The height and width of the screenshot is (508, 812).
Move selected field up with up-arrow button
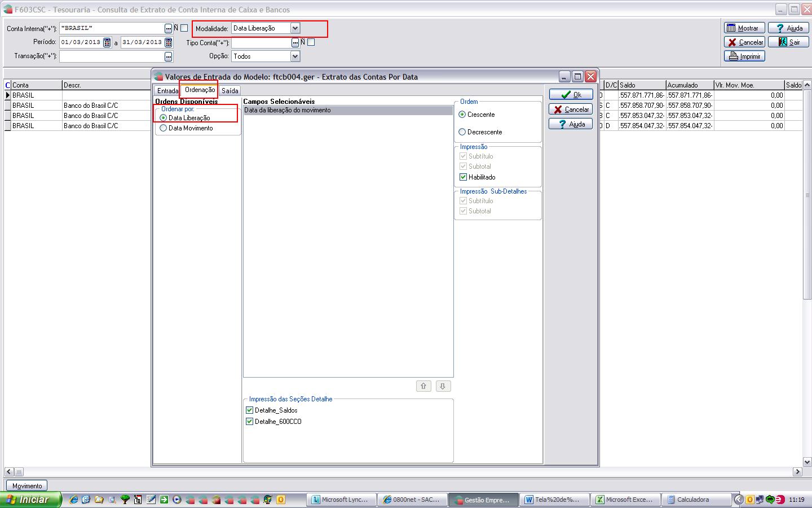[423, 386]
